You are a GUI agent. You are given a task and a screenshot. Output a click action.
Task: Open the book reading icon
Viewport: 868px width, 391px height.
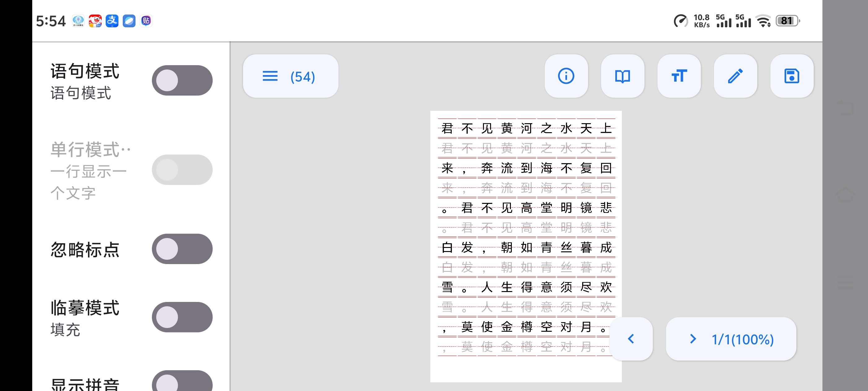tap(622, 76)
